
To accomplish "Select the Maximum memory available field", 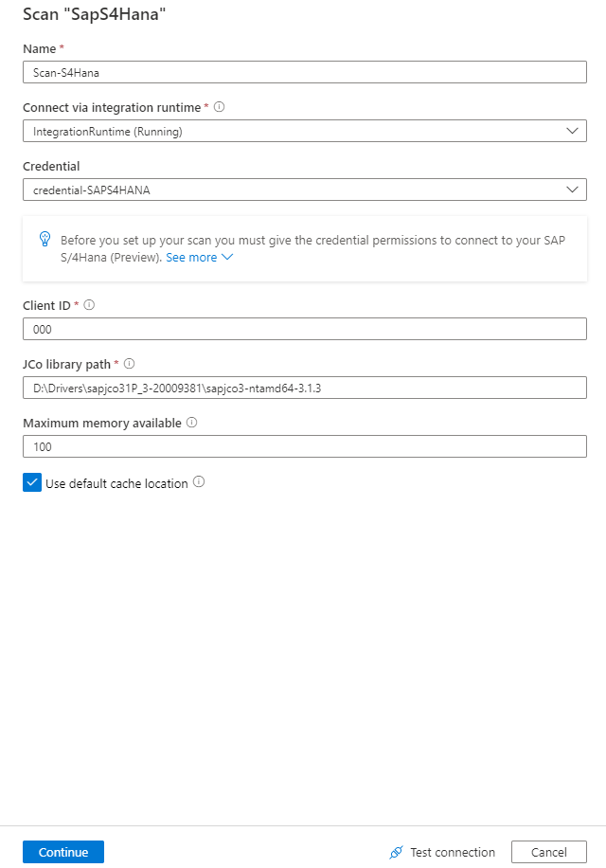I will (303, 445).
